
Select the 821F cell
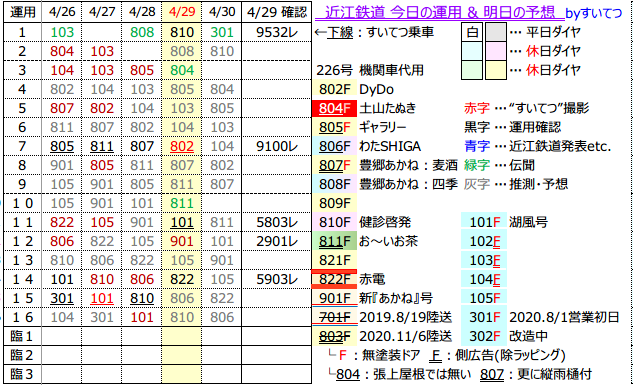[x=334, y=260]
